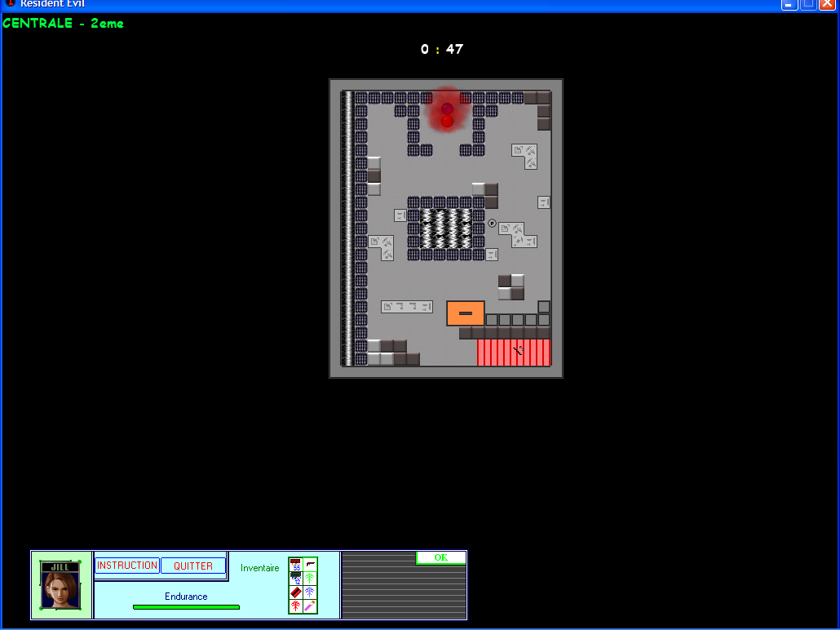Viewport: 840px width, 630px height.
Task: Select the handgun in the inventory
Action: click(310, 565)
